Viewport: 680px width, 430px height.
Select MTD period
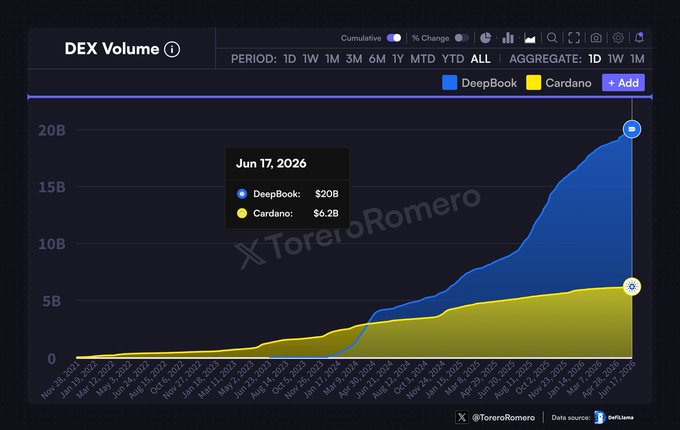pyautogui.click(x=422, y=59)
